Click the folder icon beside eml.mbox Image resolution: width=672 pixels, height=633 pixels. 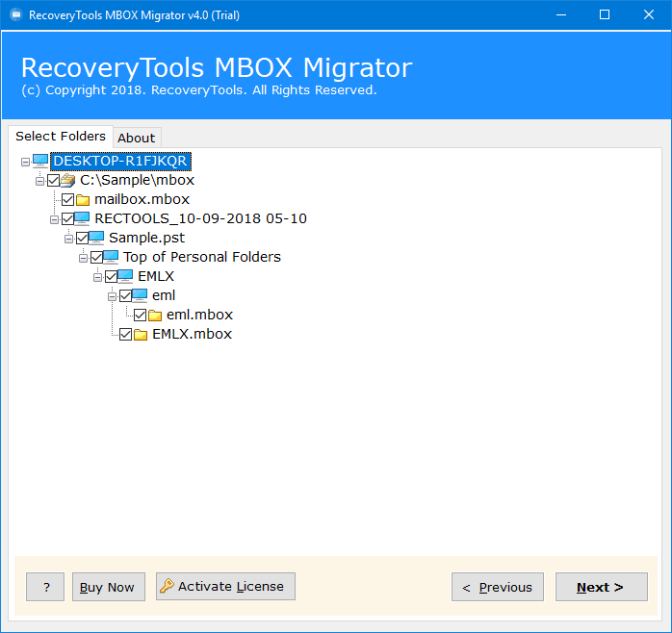pyautogui.click(x=155, y=316)
